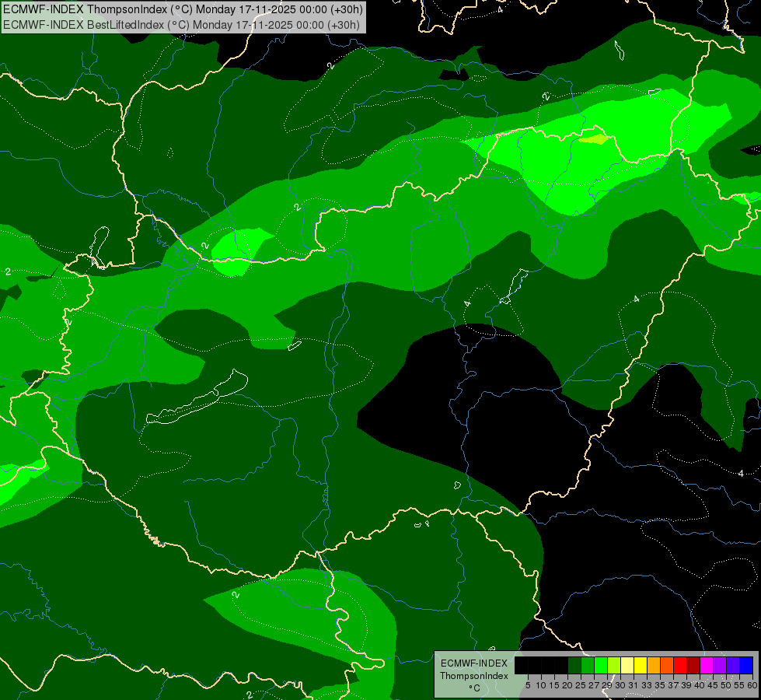761x700 pixels.
Task: Click the legend tick label 5
Action: [x=528, y=685]
